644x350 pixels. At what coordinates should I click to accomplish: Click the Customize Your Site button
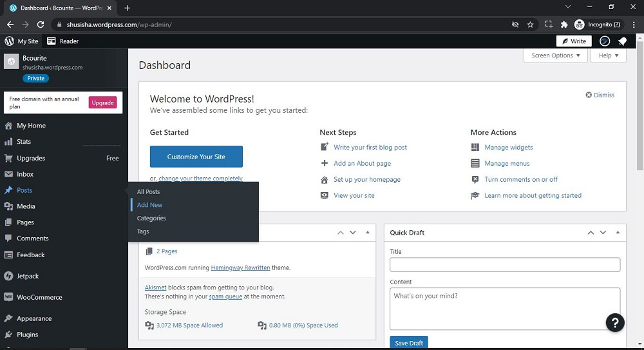[x=196, y=157]
